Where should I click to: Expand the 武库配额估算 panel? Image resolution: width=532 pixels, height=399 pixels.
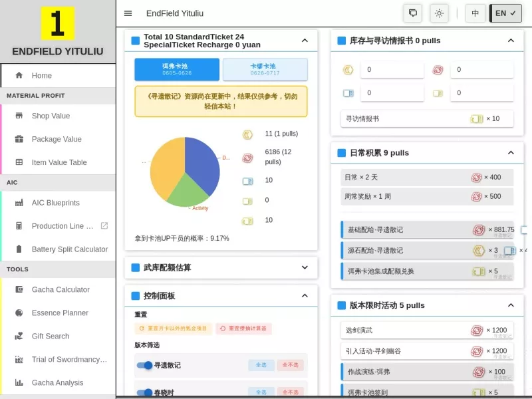[305, 267]
